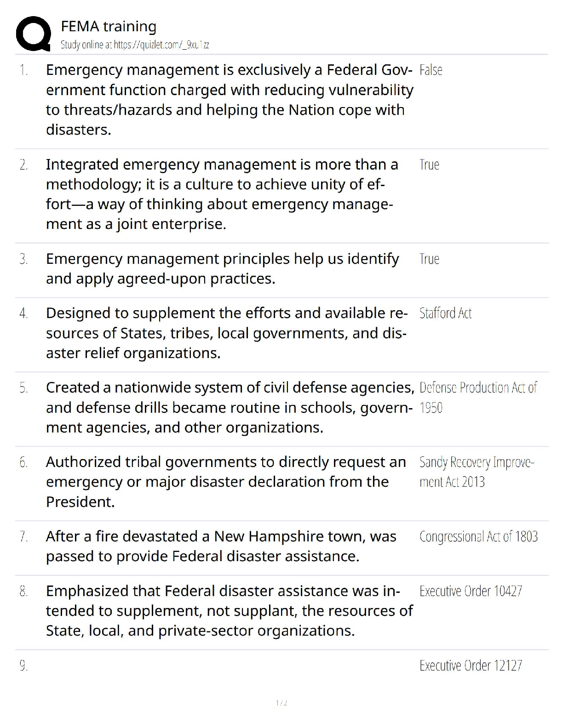Viewport: 563px width, 728px height.
Task: Click 'Defense Production Act of 1950' answer
Action: [478, 398]
